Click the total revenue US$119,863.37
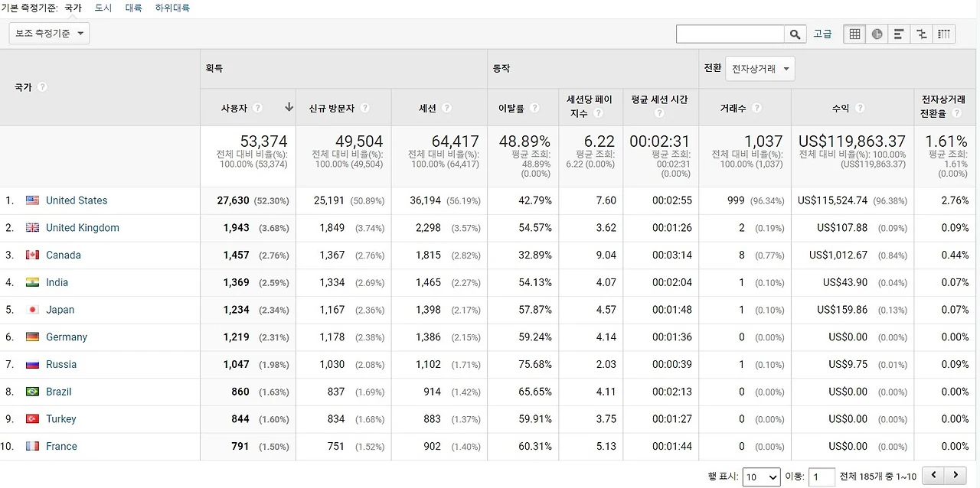This screenshot has width=980, height=488. 852,142
